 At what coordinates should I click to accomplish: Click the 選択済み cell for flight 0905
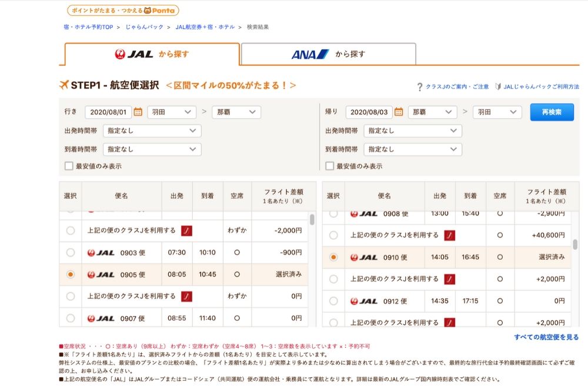coord(280,274)
